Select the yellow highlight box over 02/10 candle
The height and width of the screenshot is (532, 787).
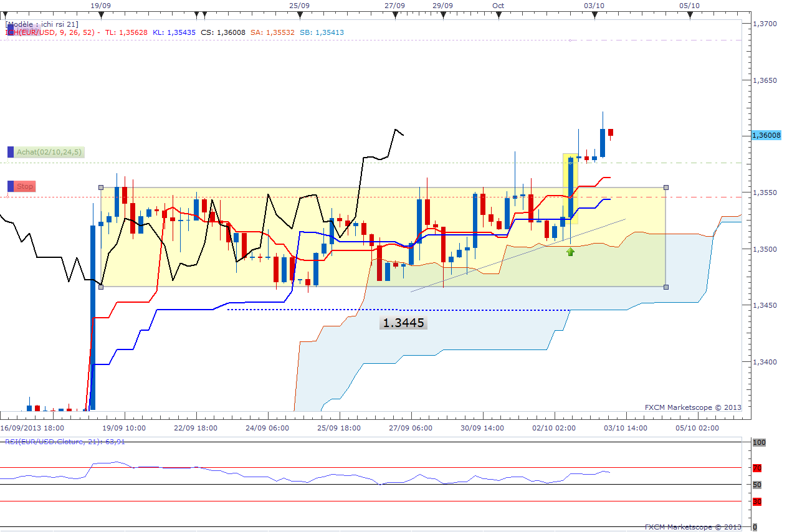pyautogui.click(x=570, y=189)
